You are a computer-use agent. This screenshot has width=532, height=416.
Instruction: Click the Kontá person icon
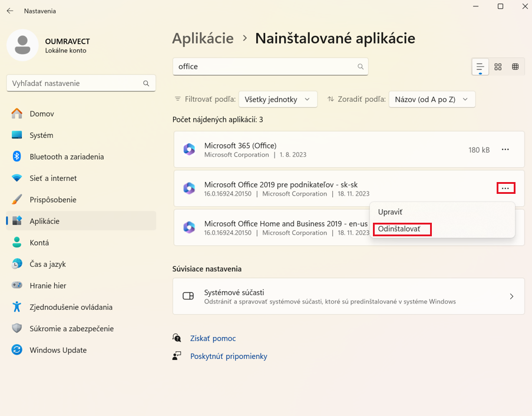(x=16, y=242)
